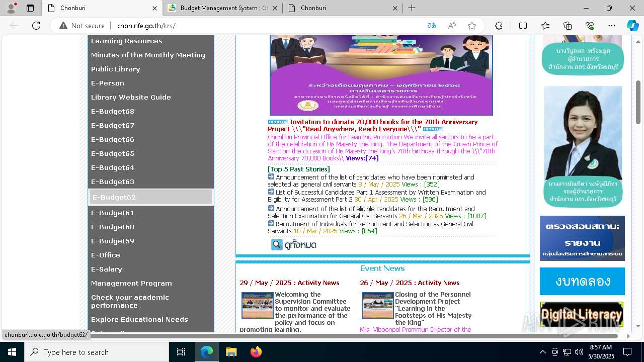This screenshot has width=644, height=362.
Task: Click the read aloud icon
Action: click(x=452, y=26)
